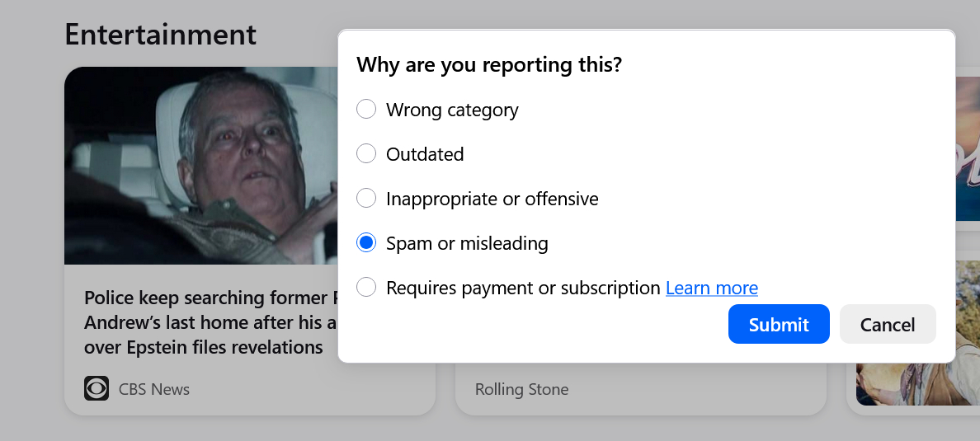Select the Wrong category radio button
This screenshot has width=980, height=441.
click(x=366, y=110)
